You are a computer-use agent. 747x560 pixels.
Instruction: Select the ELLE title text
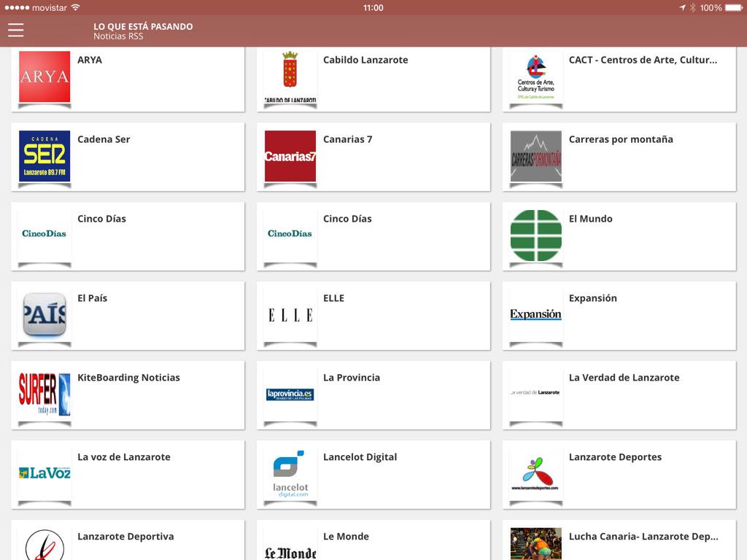(x=333, y=298)
